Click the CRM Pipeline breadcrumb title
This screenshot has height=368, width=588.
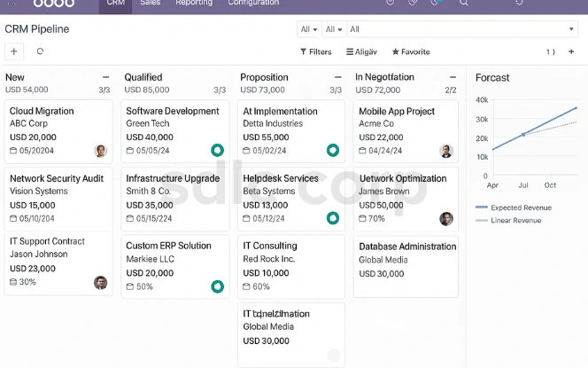tap(37, 29)
